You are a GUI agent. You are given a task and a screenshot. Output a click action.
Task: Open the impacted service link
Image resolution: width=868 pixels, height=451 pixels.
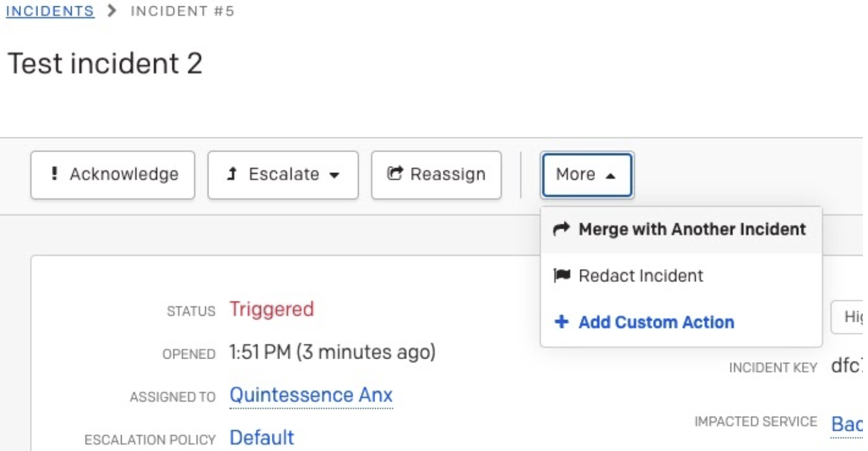[x=847, y=423]
